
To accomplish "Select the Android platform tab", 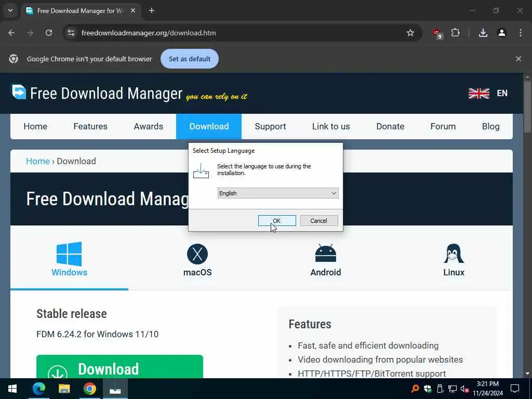I will click(326, 259).
